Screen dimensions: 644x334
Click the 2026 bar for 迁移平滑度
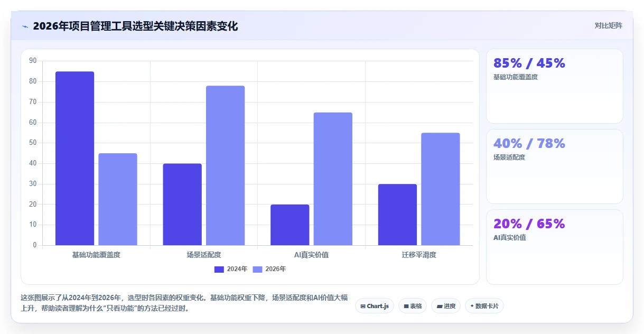(x=441, y=189)
